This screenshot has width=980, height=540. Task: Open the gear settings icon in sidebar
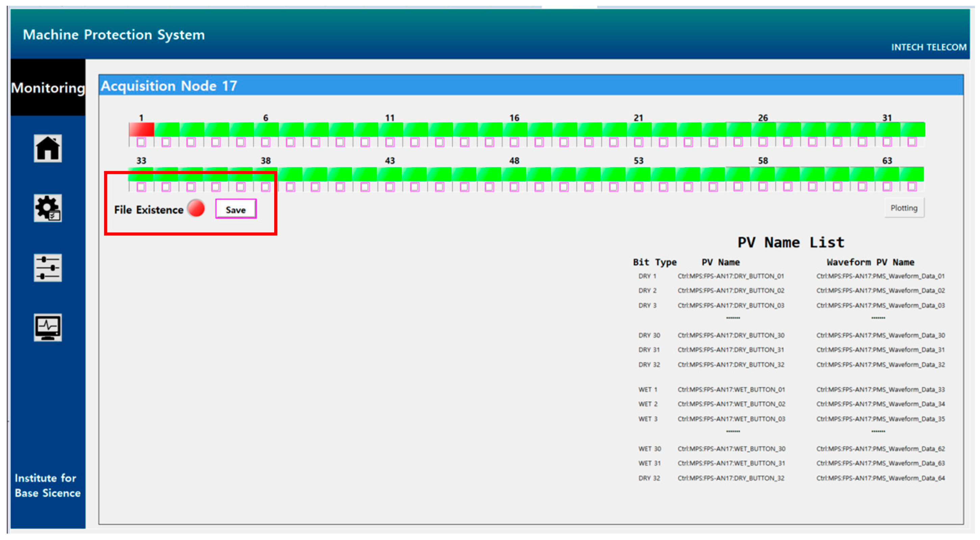tap(48, 208)
